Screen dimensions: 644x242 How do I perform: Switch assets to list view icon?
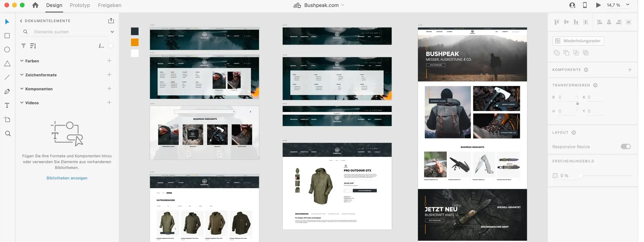point(101,46)
